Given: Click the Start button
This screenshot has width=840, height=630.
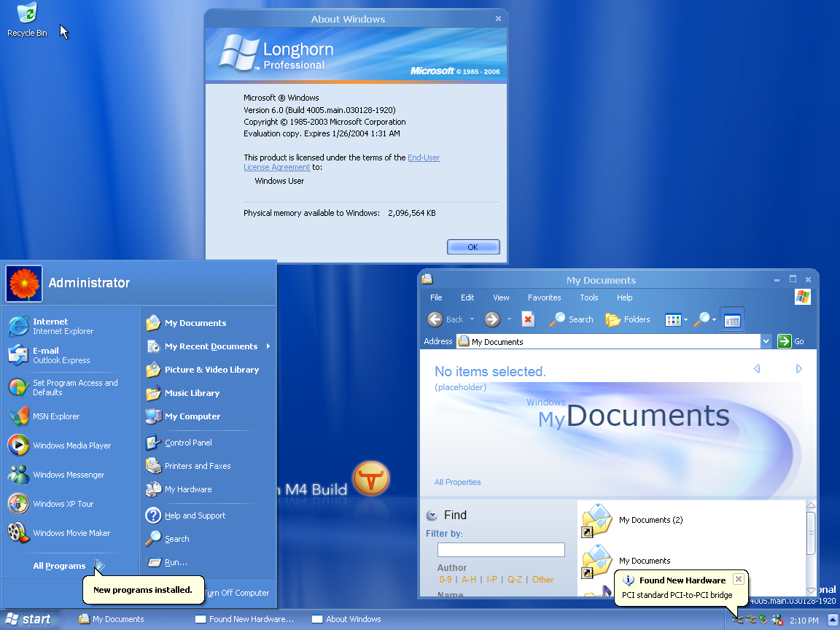Looking at the screenshot, I should point(28,619).
